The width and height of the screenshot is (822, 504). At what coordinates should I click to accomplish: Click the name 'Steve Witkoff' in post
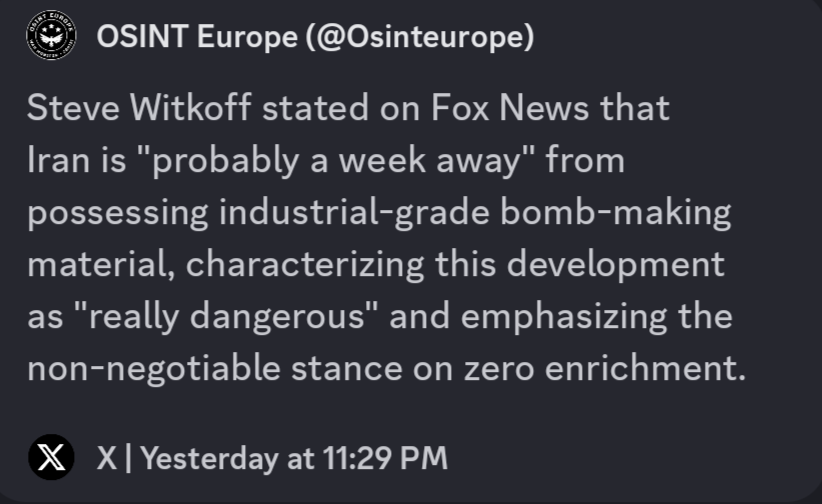(x=139, y=108)
